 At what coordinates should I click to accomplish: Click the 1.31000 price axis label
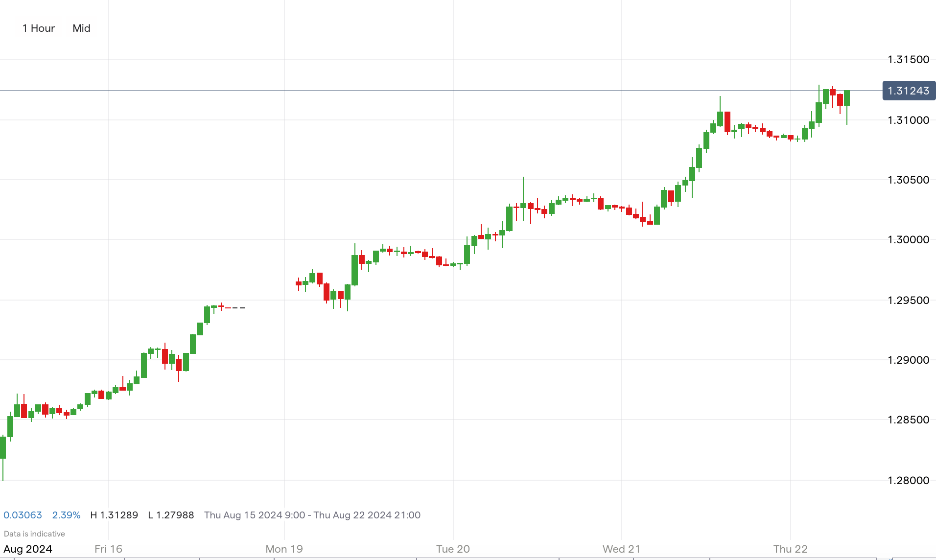908,120
